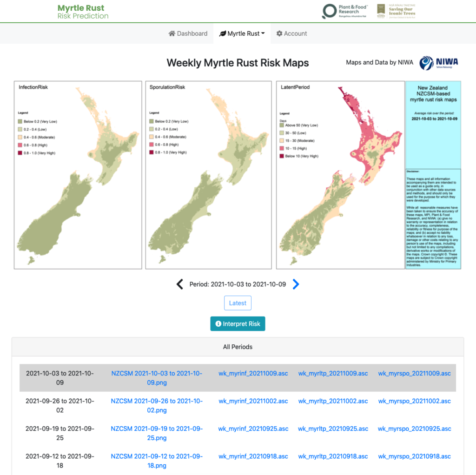Viewport: 476px width, 475px height.
Task: Download wk_myrinf_20211002.asc file
Action: [253, 401]
